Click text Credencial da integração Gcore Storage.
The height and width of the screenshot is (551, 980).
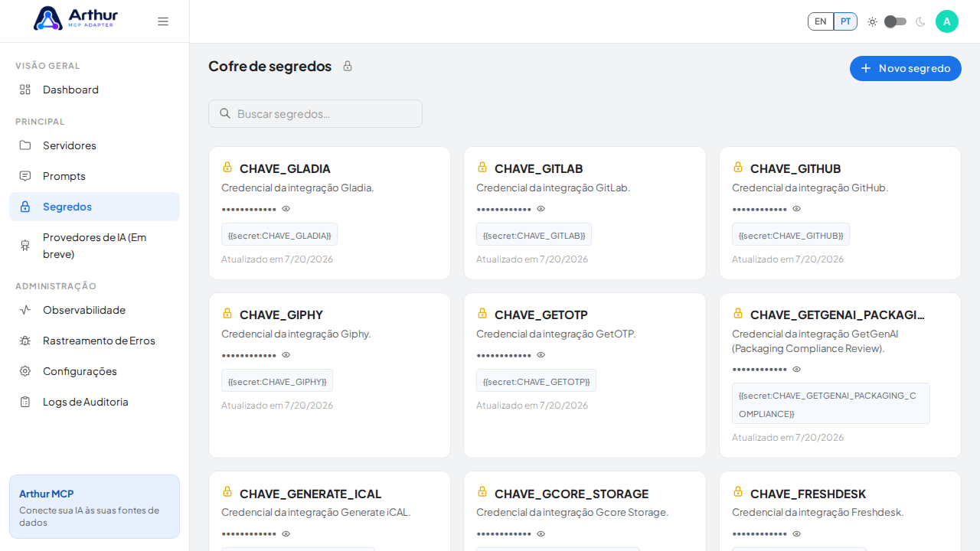[x=573, y=512]
